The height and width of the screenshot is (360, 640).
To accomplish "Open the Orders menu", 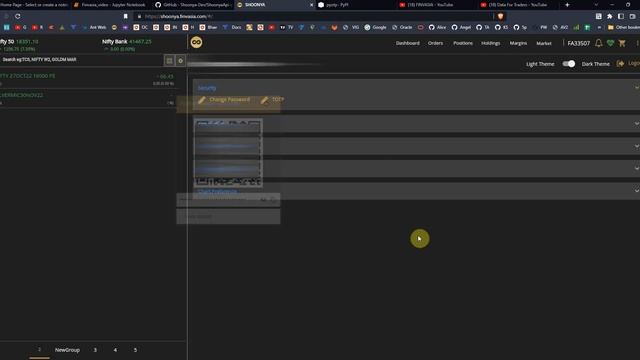I will (435, 43).
